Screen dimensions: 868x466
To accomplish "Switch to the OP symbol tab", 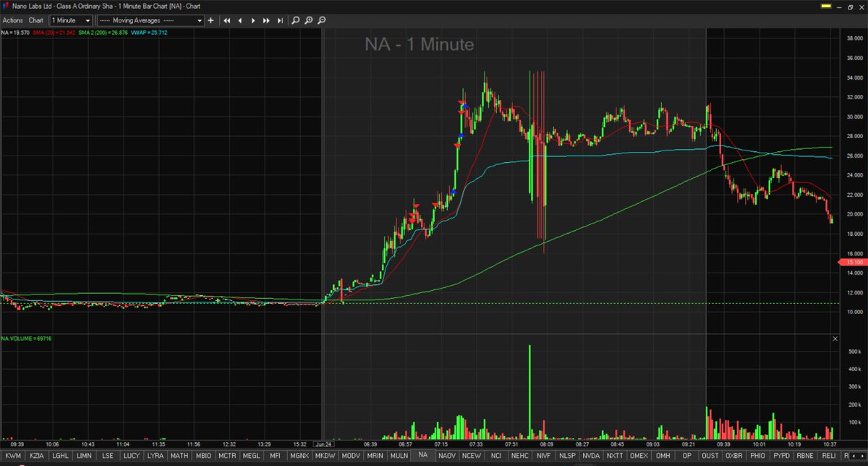I will [687, 456].
